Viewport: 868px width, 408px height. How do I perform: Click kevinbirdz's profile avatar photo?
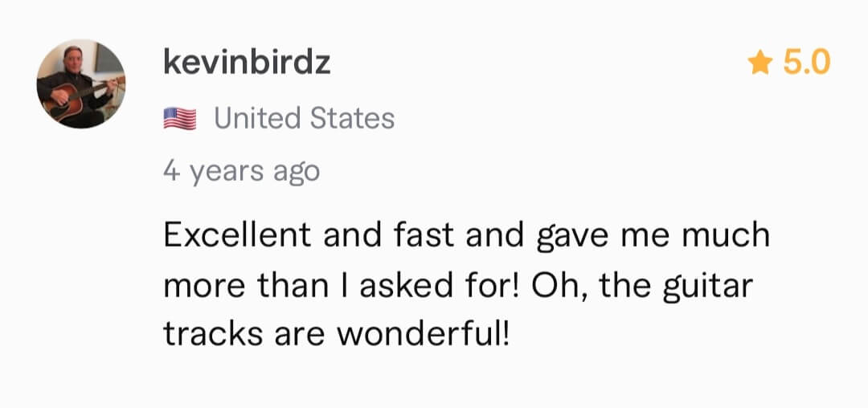point(81,84)
